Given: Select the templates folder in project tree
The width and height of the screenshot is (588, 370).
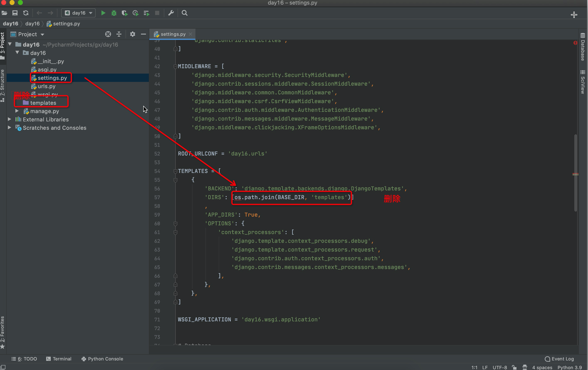Looking at the screenshot, I should 43,103.
